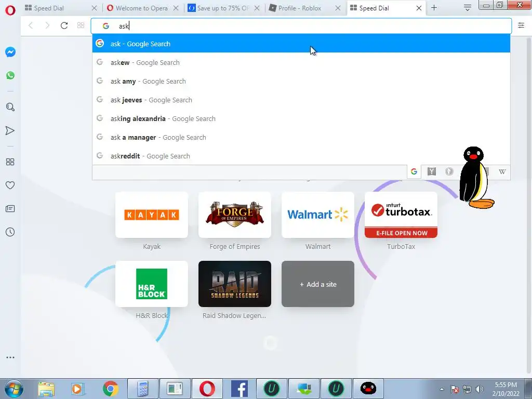The image size is (532, 399).
Task: Open Easy Setup sliders icon
Action: [521, 25]
